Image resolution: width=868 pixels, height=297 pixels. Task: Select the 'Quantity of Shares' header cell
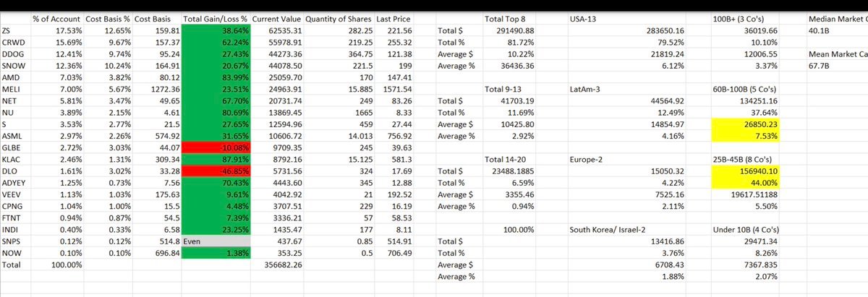[339, 20]
